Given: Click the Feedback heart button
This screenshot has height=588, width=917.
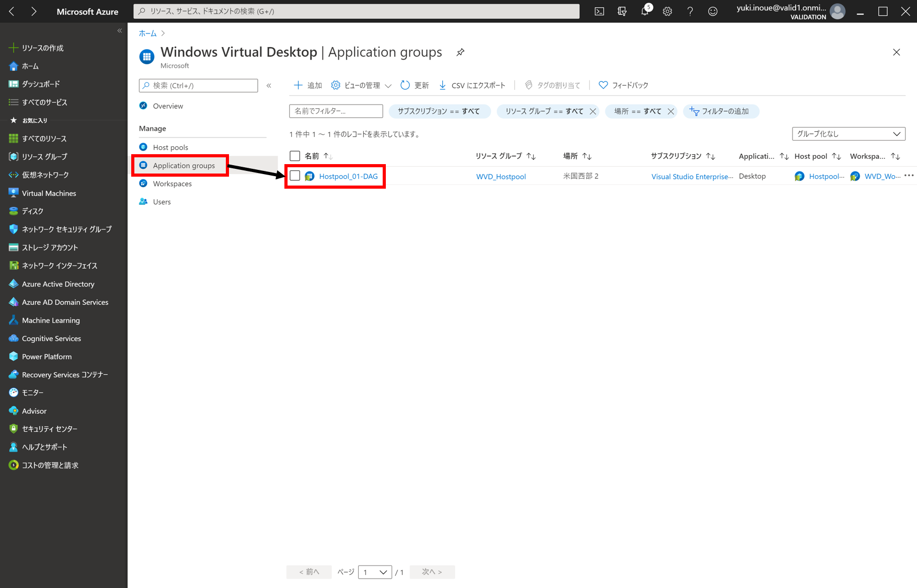Looking at the screenshot, I should pos(624,85).
